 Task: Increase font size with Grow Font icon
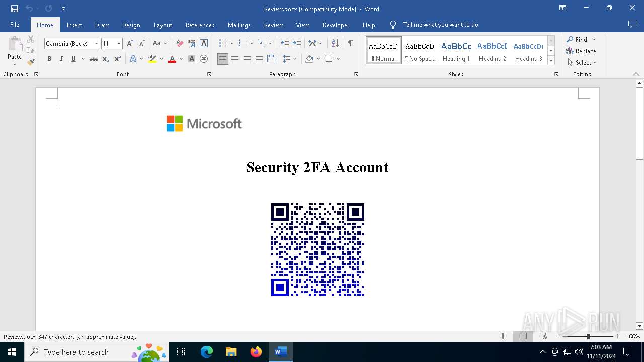pos(130,44)
